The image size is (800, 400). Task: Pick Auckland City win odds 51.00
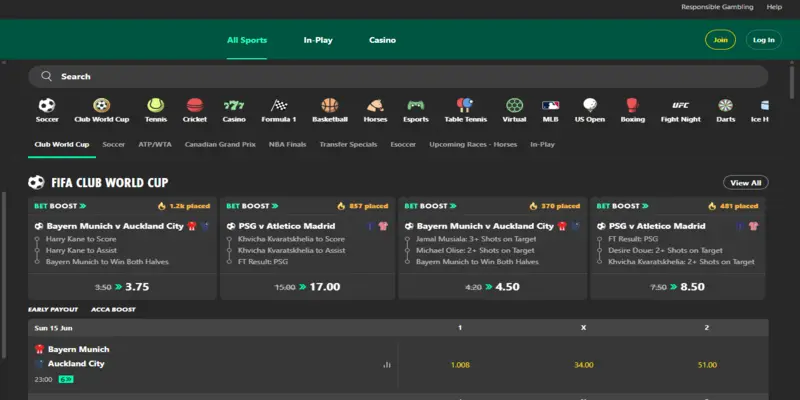(x=707, y=365)
